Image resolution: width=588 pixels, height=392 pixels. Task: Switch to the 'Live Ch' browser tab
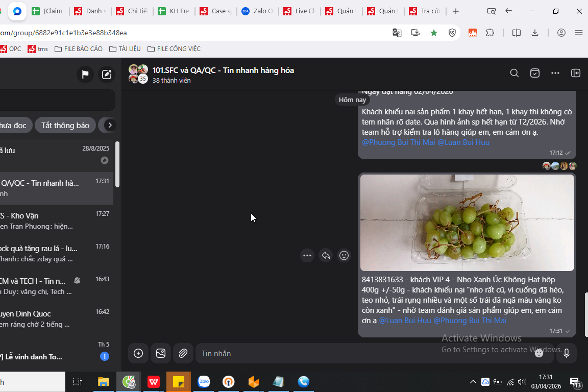[x=299, y=11]
